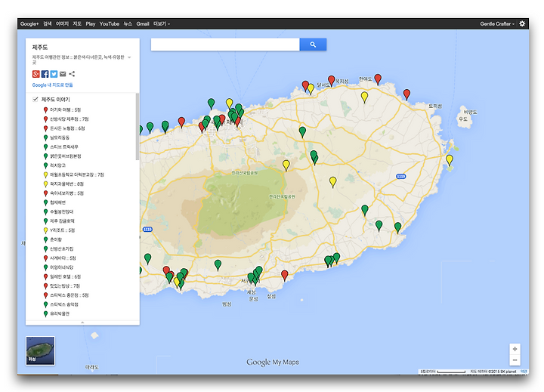544x392 pixels.
Task: Expand the map description arrow
Action: (129, 57)
